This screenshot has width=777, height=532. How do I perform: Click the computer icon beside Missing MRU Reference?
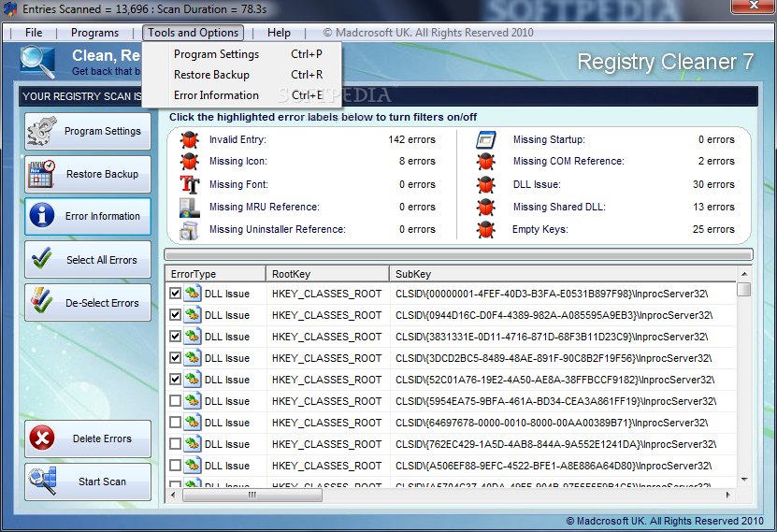tap(189, 207)
